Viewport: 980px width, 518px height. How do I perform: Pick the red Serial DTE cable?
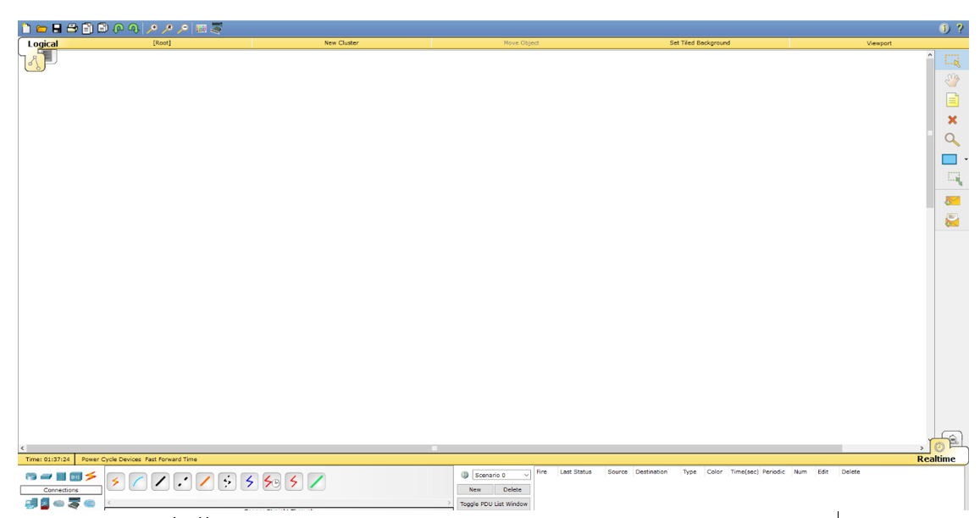pos(294,482)
